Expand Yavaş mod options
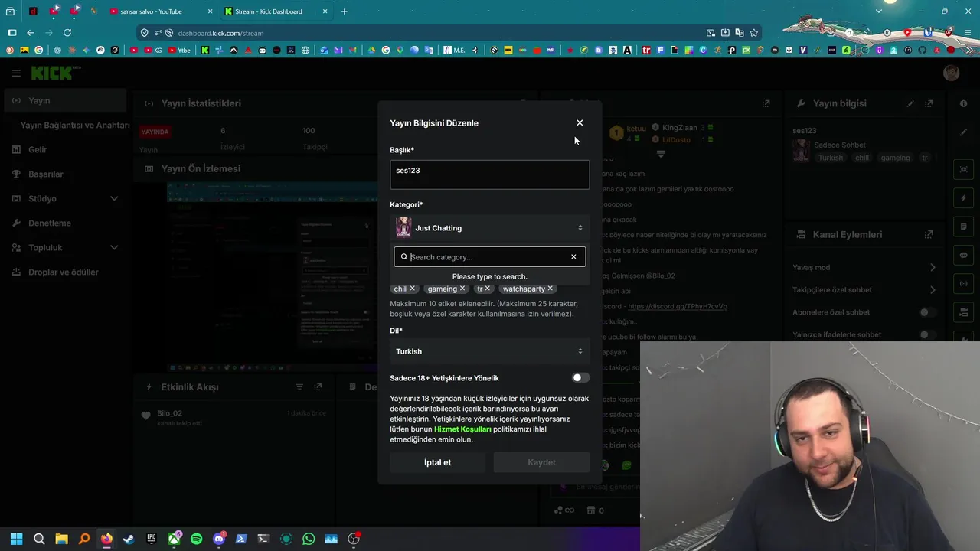This screenshot has height=551, width=980. (933, 267)
